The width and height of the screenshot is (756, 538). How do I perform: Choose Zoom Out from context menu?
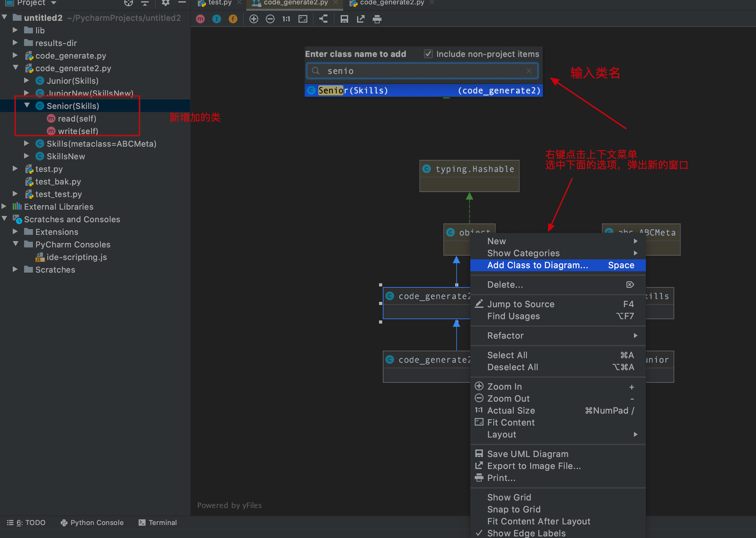coord(558,398)
